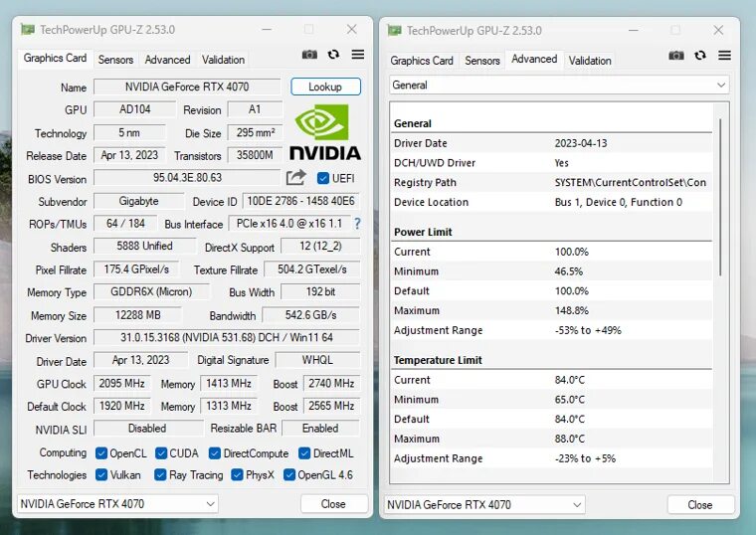Click the Adjustment Range -23% to +5% row
The height and width of the screenshot is (535, 756).
click(x=551, y=458)
